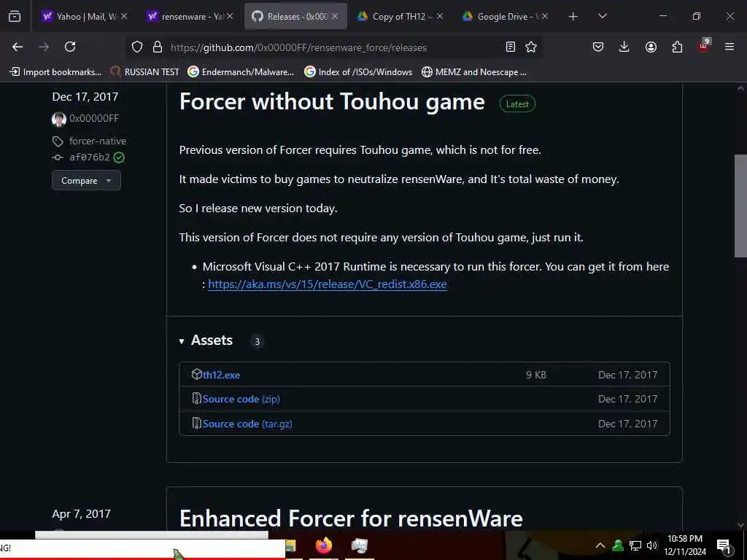Open commit af076b2

90,157
